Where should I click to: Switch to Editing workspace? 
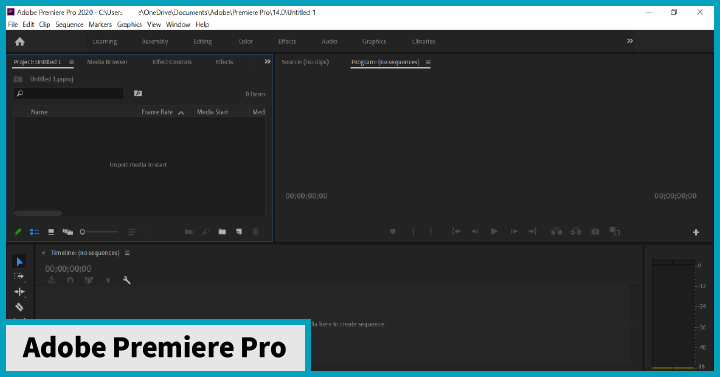point(202,41)
